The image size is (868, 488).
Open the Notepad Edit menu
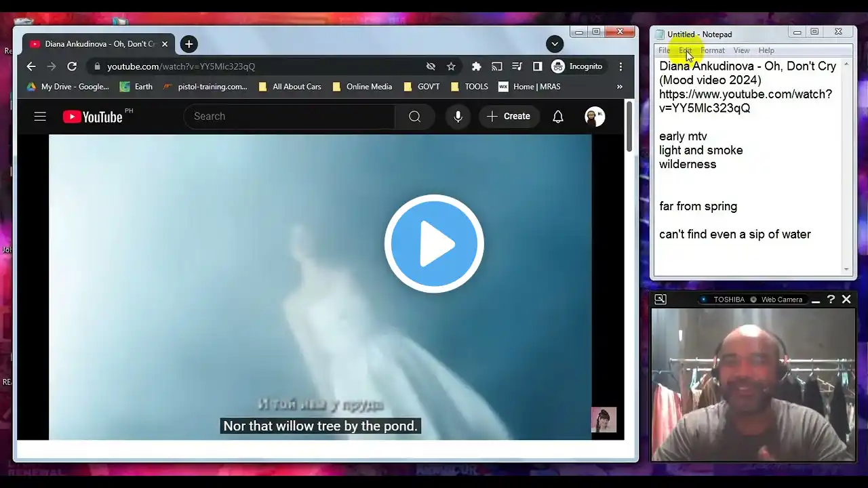(x=686, y=50)
